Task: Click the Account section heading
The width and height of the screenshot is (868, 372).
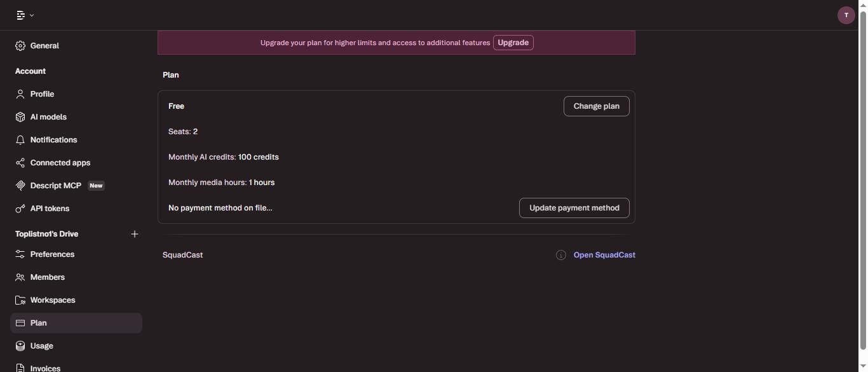Action: tap(31, 71)
